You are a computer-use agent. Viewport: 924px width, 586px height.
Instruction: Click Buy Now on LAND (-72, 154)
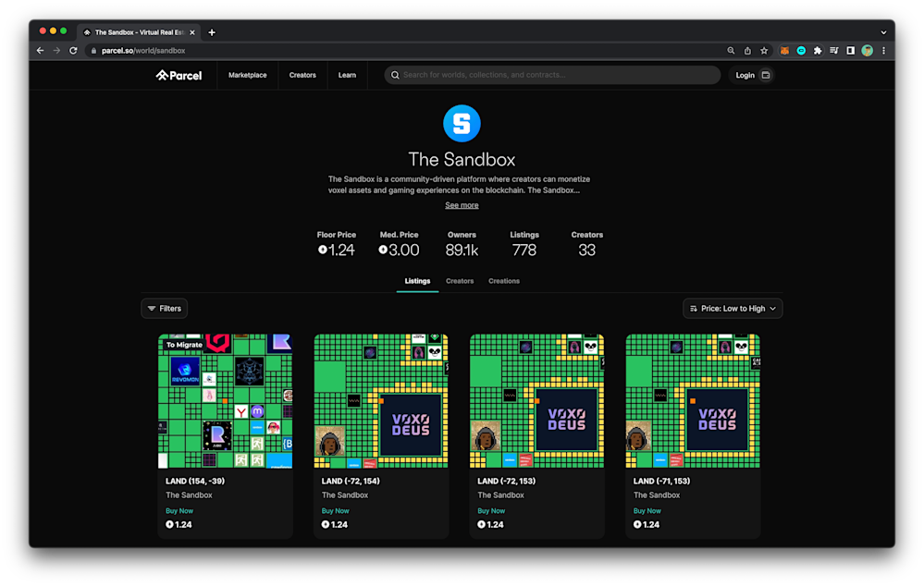tap(336, 510)
